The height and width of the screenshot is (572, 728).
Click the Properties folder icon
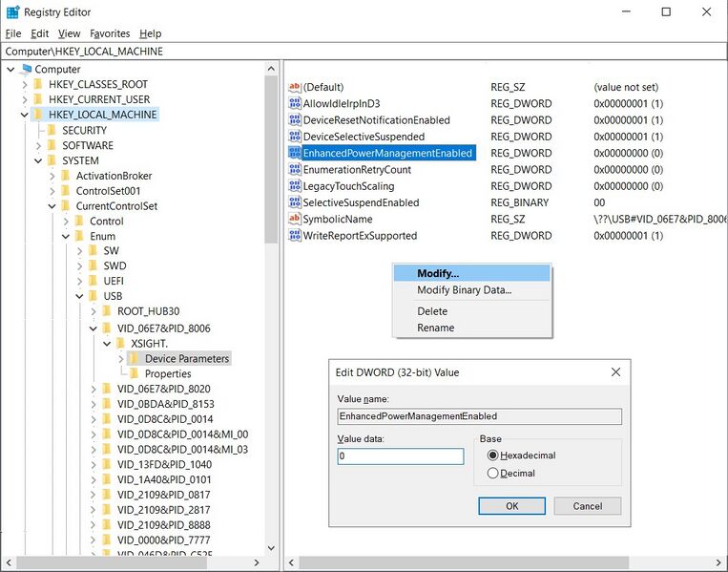135,373
